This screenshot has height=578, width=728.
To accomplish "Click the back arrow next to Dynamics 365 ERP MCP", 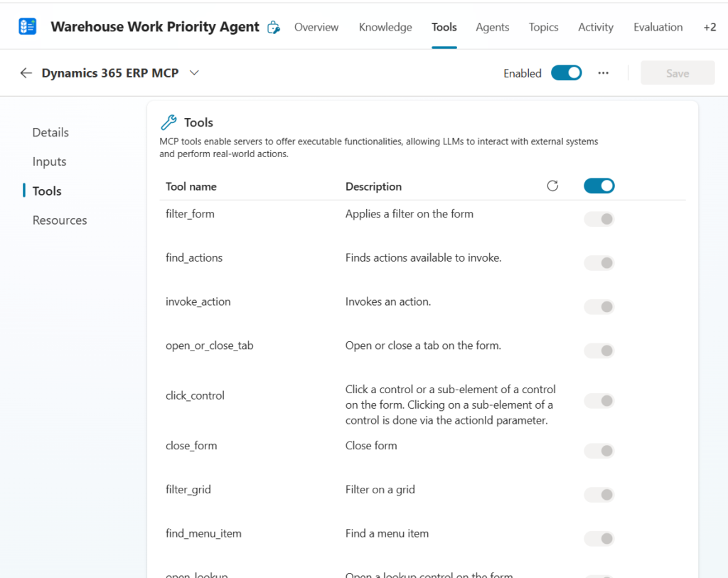I will (x=26, y=73).
